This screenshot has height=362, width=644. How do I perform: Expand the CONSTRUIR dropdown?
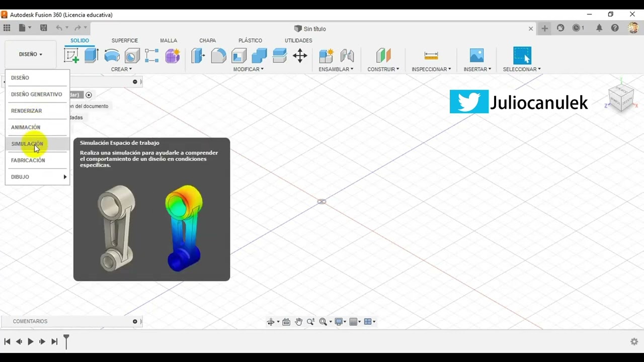(383, 69)
